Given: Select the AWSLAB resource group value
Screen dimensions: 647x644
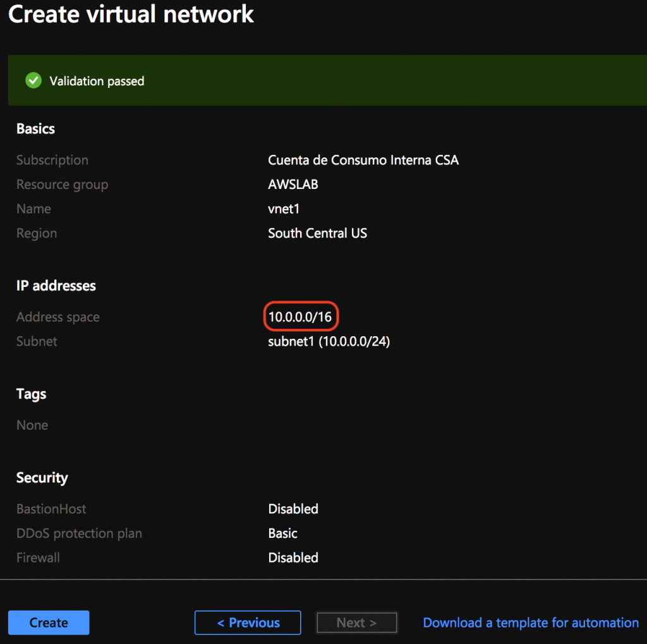Looking at the screenshot, I should pos(293,185).
